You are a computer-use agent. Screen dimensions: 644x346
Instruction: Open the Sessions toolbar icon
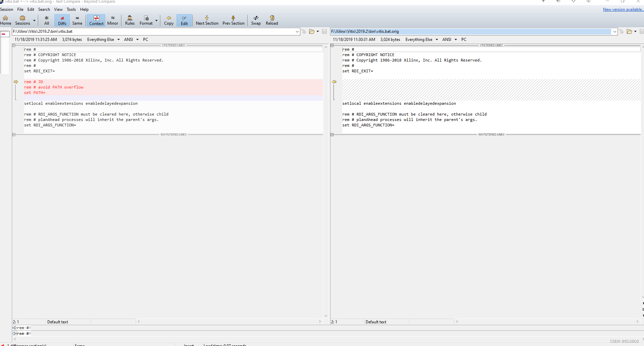pyautogui.click(x=22, y=20)
